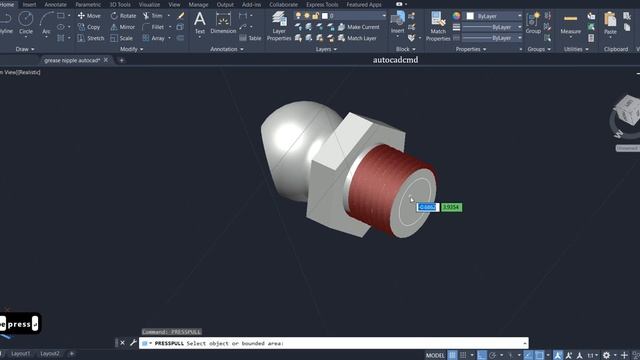
Task: Select the Array tool
Action: click(153, 38)
